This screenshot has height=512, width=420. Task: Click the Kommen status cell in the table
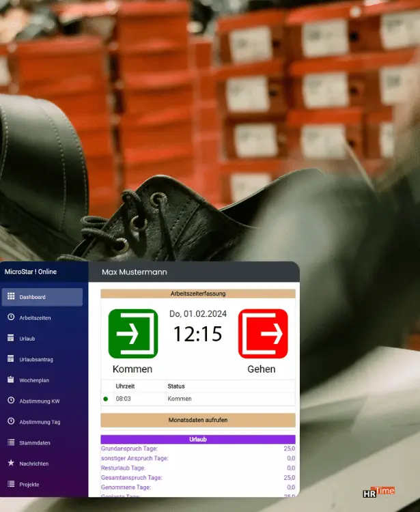click(x=180, y=399)
